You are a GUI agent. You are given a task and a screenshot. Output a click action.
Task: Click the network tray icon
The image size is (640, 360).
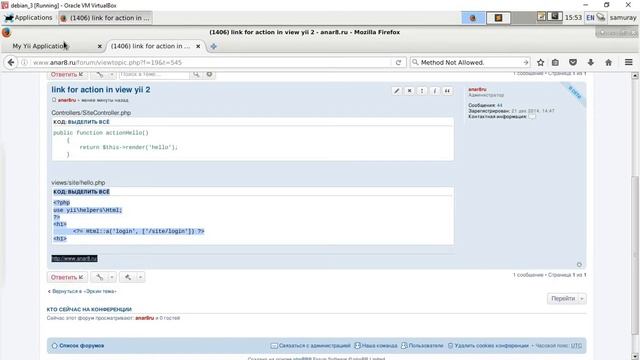click(x=601, y=18)
